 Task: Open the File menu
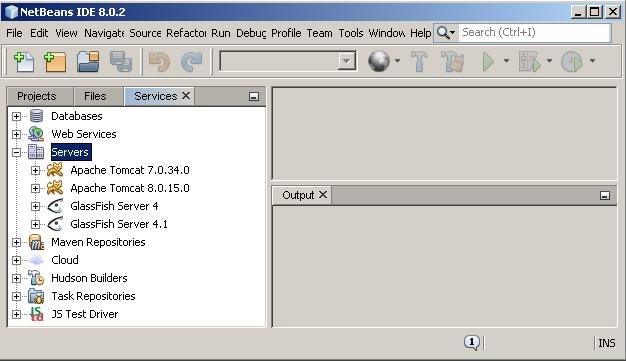click(x=14, y=33)
